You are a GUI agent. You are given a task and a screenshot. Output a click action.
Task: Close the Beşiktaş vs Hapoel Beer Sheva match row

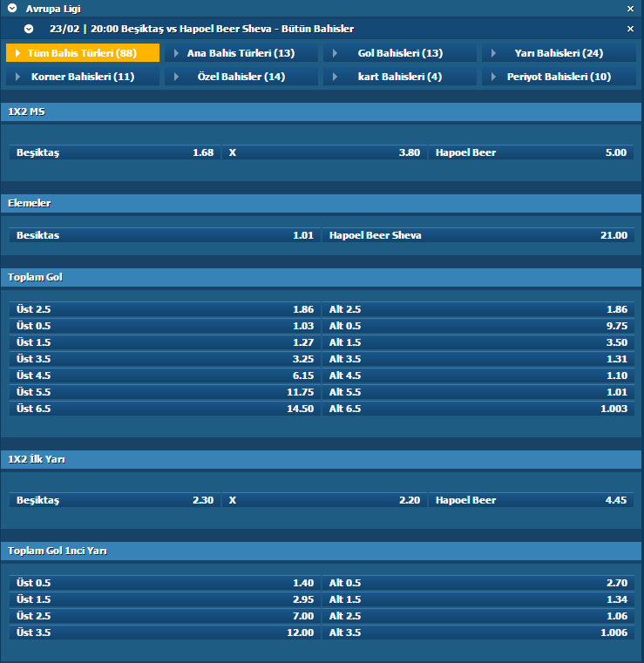(630, 29)
